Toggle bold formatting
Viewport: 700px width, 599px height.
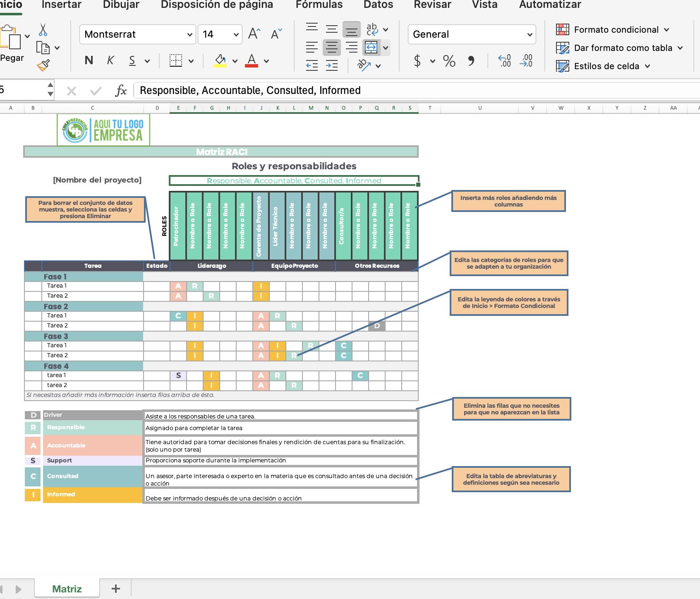[x=88, y=60]
